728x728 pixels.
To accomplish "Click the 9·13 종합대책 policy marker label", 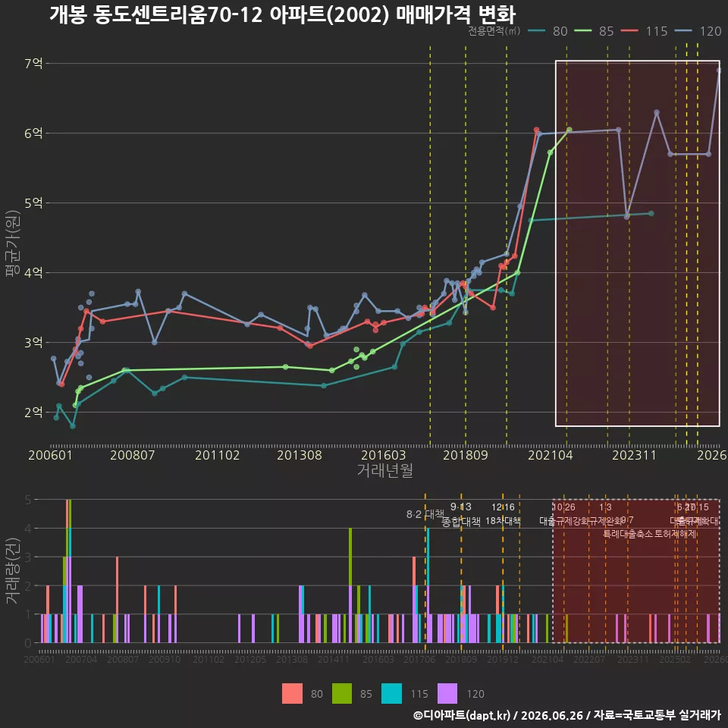I will [460, 514].
